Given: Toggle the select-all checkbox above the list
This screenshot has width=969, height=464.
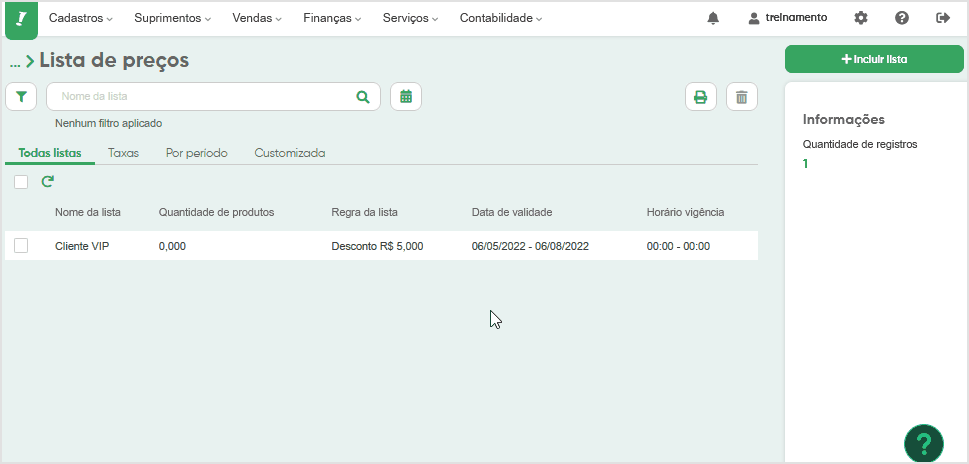Looking at the screenshot, I should point(21,182).
